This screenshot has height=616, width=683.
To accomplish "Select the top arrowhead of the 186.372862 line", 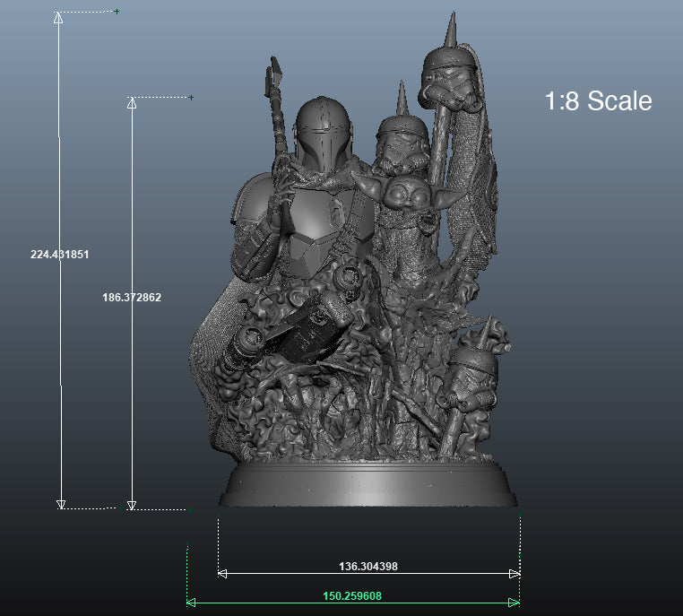I will click(132, 102).
